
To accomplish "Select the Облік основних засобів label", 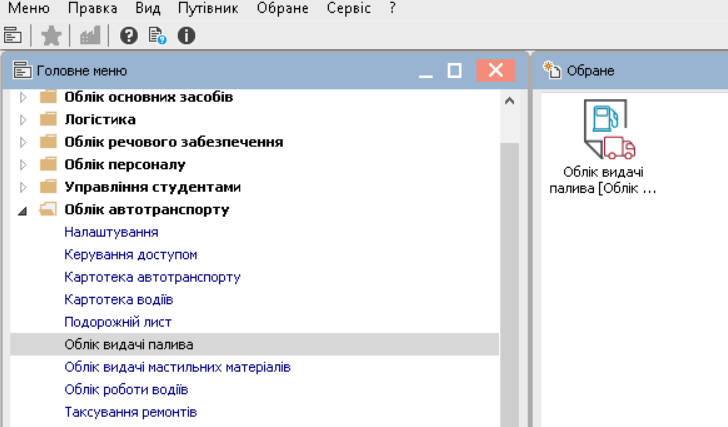I will (149, 97).
